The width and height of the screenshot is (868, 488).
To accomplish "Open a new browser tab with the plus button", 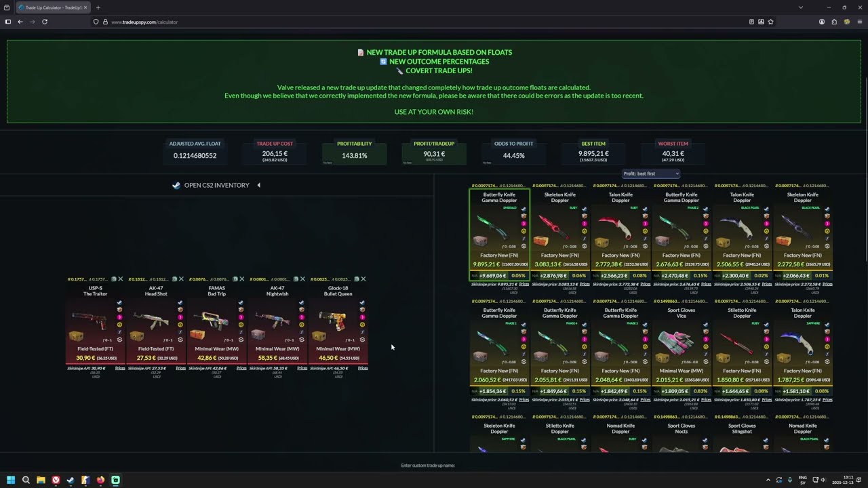I will click(98, 7).
